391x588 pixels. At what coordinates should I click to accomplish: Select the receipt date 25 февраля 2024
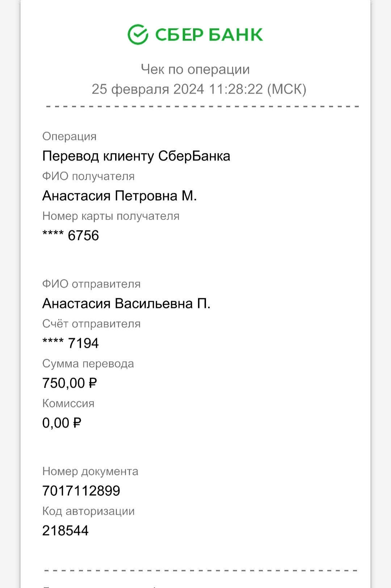[x=148, y=89]
